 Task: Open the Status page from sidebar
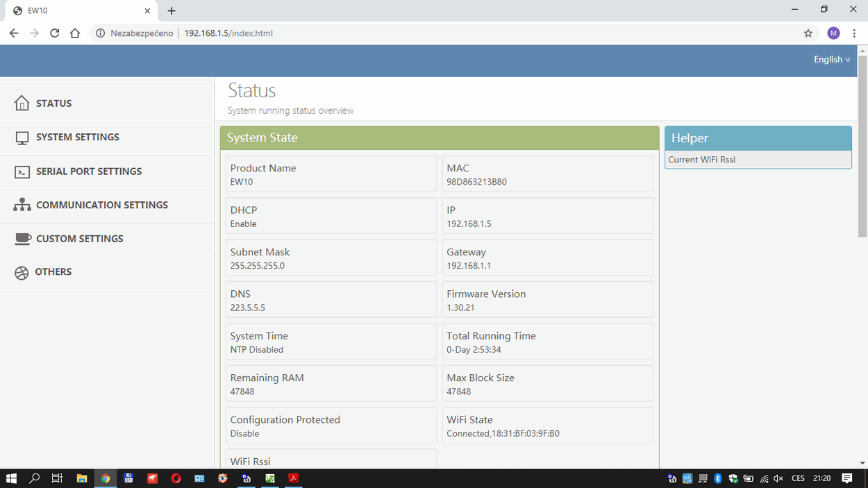[x=53, y=103]
